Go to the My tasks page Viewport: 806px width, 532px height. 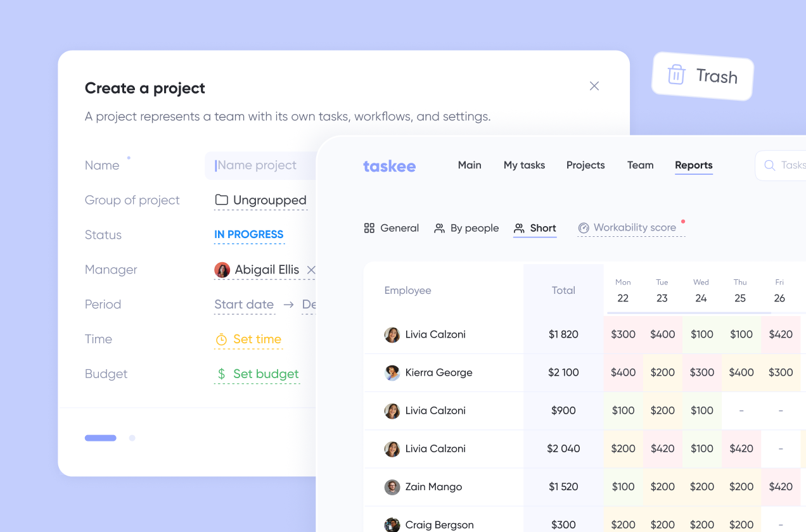click(524, 165)
